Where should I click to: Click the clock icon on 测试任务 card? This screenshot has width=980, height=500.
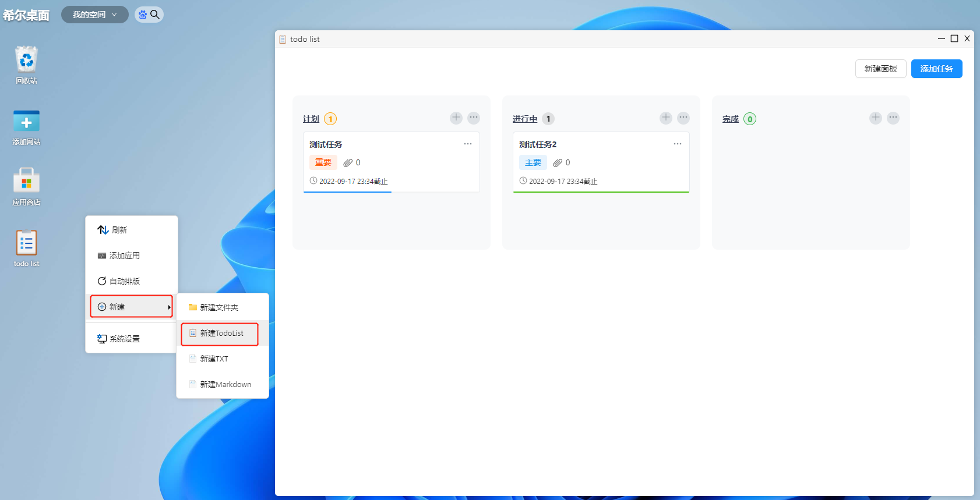click(313, 180)
